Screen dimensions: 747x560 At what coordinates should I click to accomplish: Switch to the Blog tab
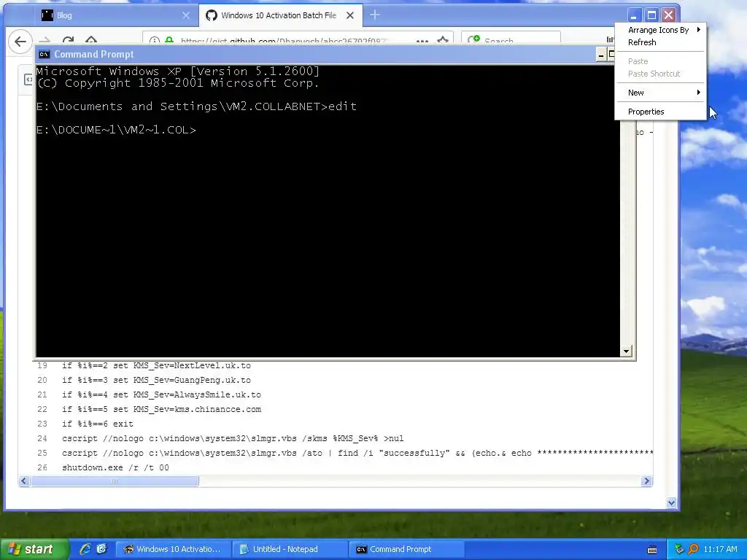click(115, 15)
